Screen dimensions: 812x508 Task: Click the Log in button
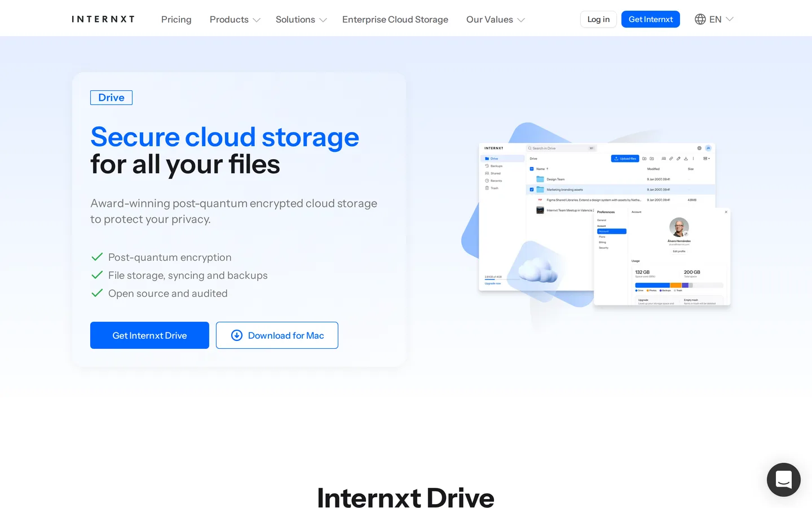click(x=598, y=19)
